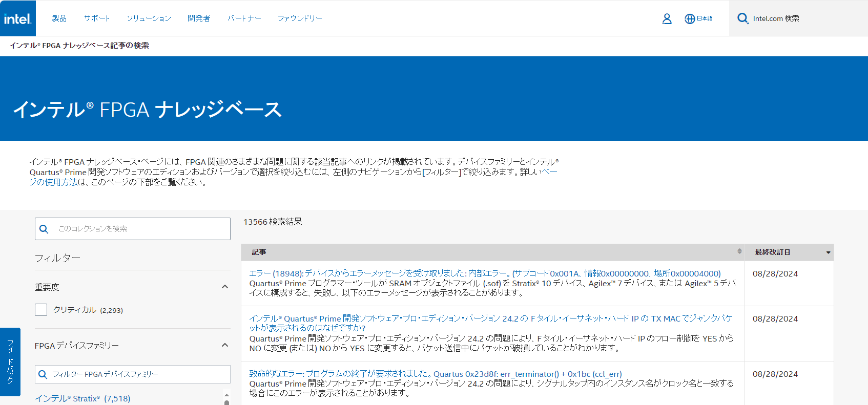The image size is (868, 405).
Task: Select the 日本語 language selector
Action: point(704,18)
